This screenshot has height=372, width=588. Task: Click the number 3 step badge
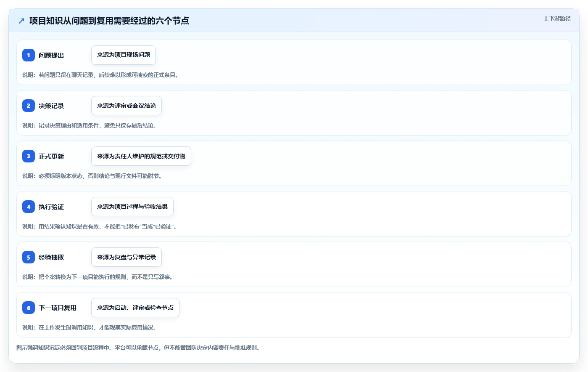29,156
